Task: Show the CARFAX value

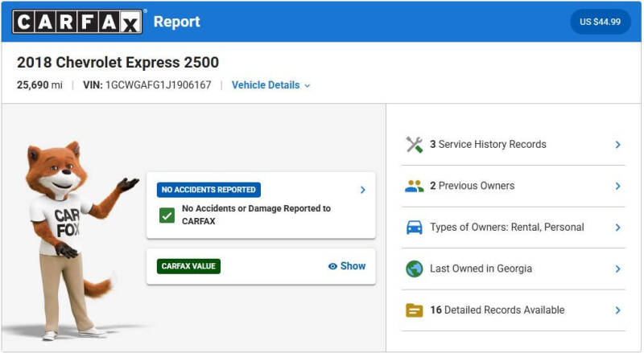Action: (x=347, y=266)
